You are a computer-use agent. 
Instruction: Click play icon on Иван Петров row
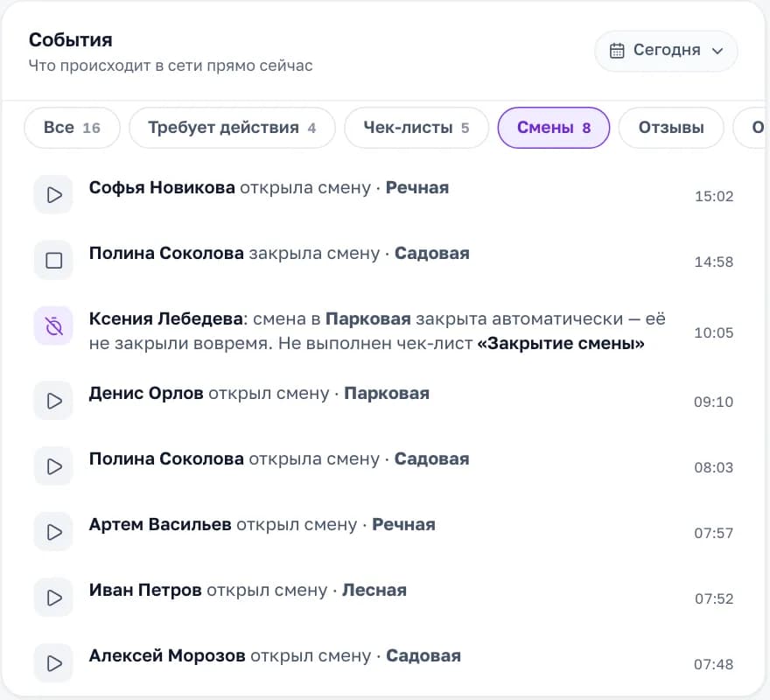[x=54, y=598]
